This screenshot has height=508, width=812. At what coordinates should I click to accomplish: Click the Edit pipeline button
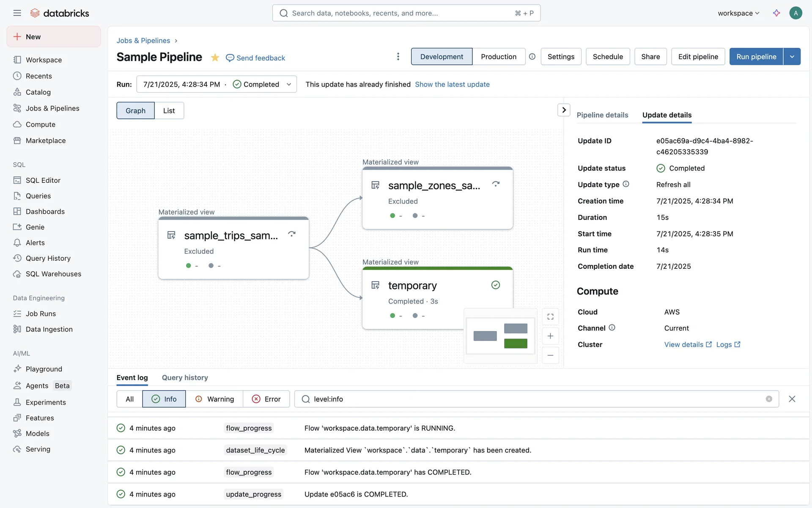pyautogui.click(x=698, y=57)
